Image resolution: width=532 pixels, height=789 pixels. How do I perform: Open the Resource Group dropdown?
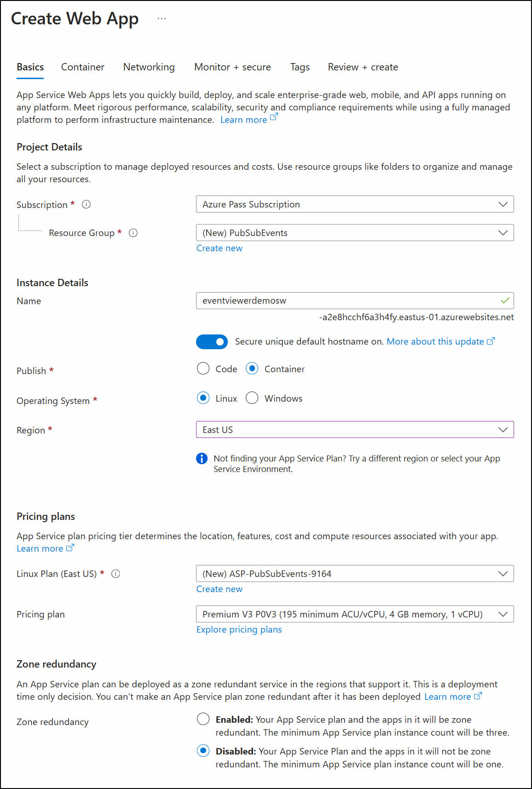click(x=355, y=233)
